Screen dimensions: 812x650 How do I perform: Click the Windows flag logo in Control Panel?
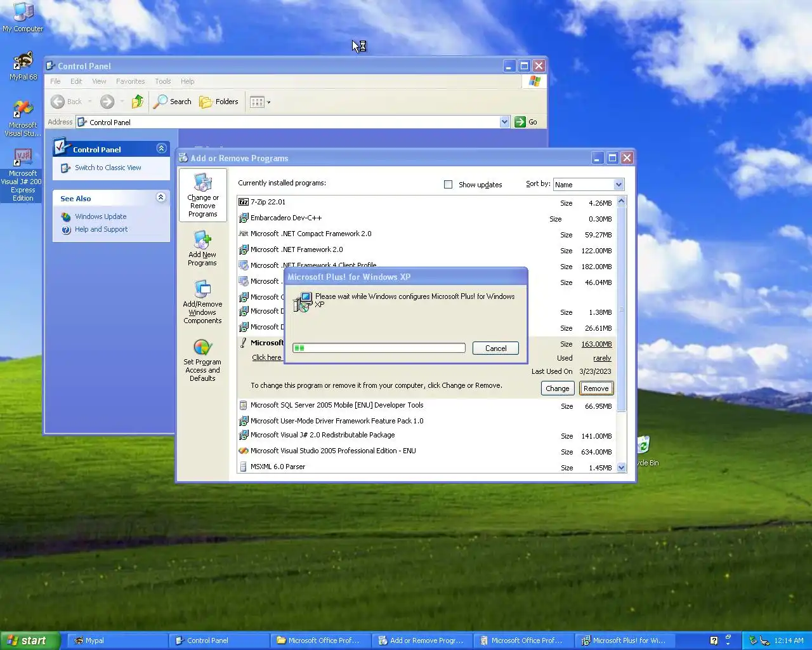coord(534,81)
